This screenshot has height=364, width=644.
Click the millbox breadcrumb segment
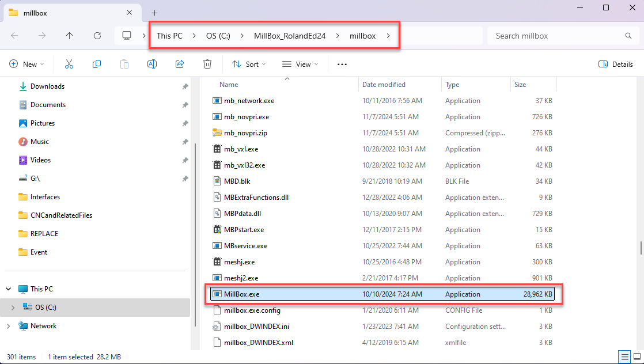[x=363, y=36]
